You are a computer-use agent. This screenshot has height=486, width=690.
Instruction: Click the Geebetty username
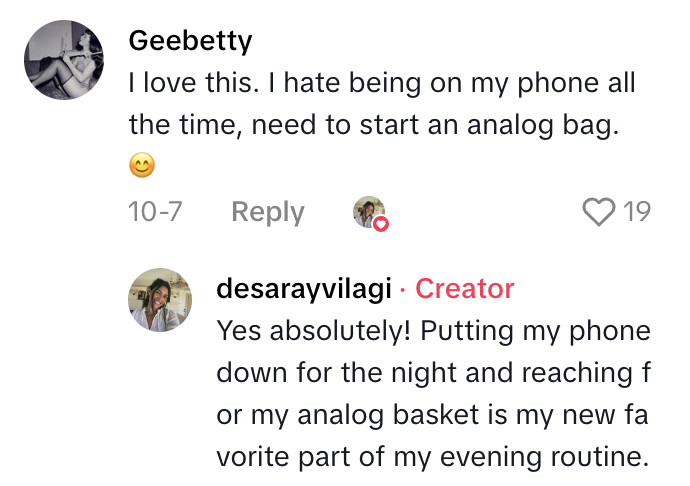click(190, 41)
